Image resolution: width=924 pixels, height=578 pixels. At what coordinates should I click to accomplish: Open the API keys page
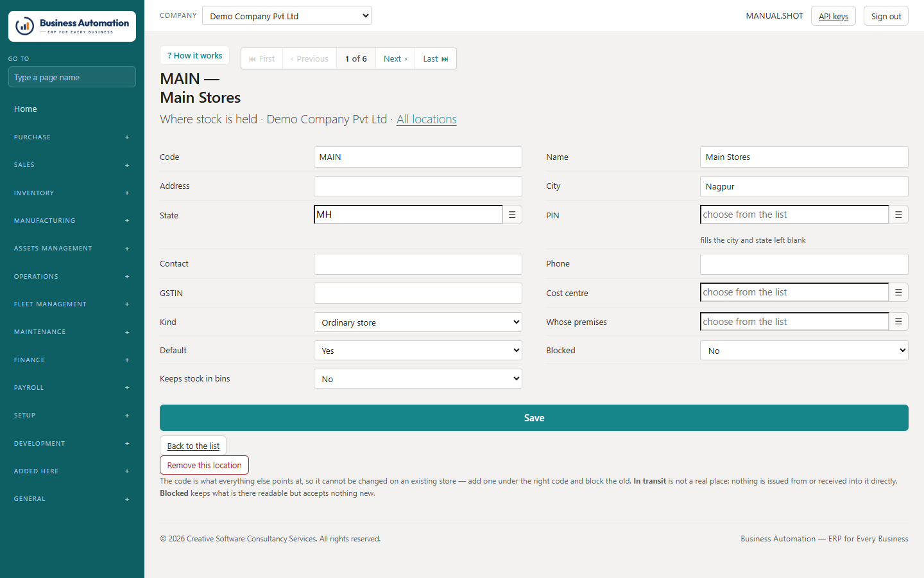[x=834, y=16]
